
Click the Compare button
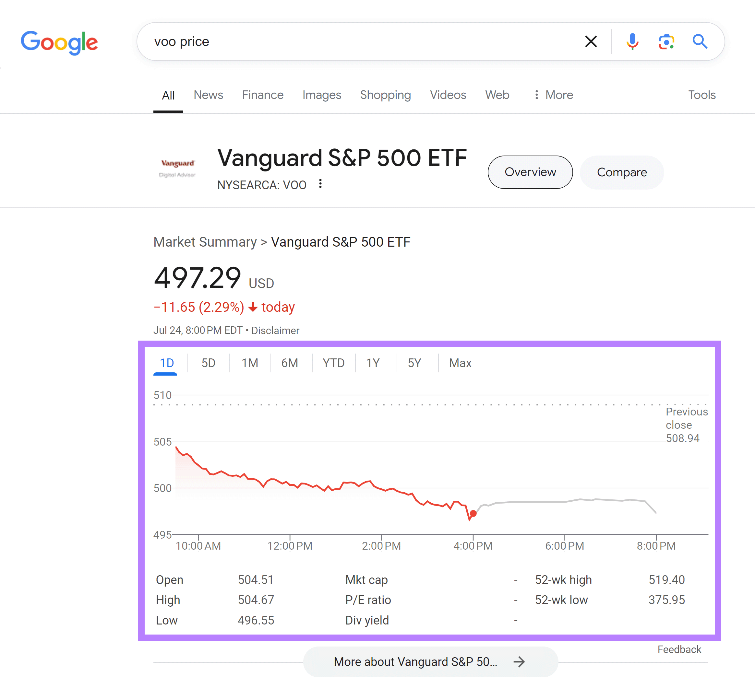pyautogui.click(x=622, y=172)
